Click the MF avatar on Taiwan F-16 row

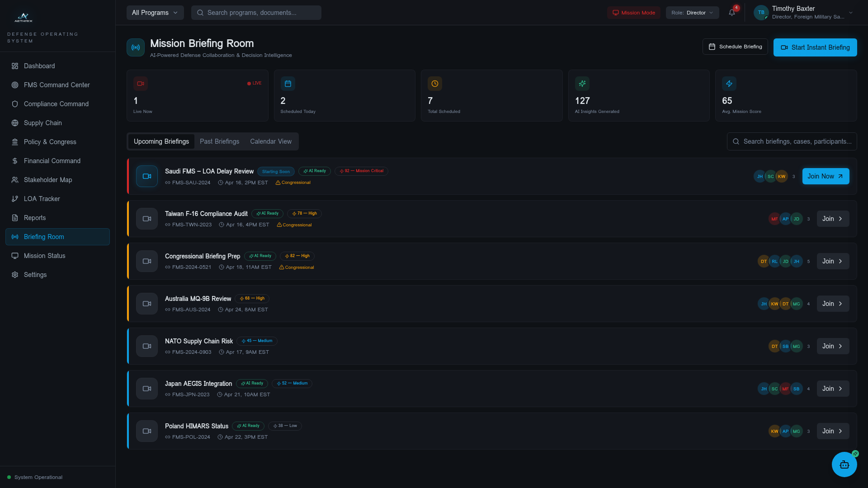pyautogui.click(x=774, y=219)
